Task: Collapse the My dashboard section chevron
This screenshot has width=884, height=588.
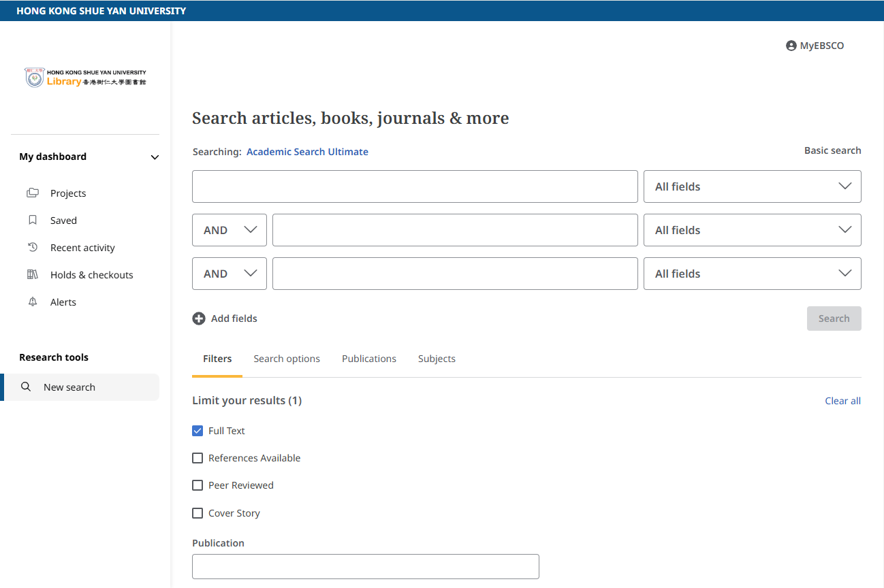Action: [155, 157]
